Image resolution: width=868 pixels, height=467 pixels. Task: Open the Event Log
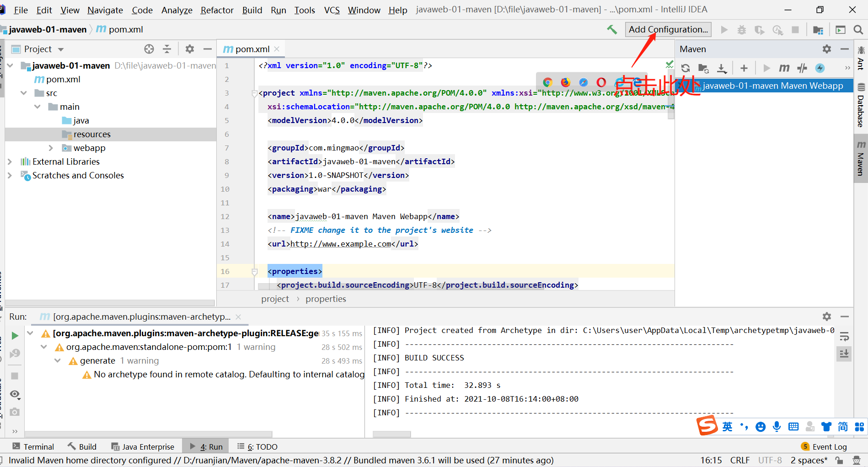[x=824, y=447]
